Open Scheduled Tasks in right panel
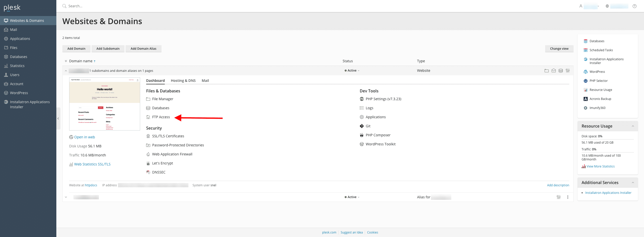The width and height of the screenshot is (644, 237). (598, 50)
